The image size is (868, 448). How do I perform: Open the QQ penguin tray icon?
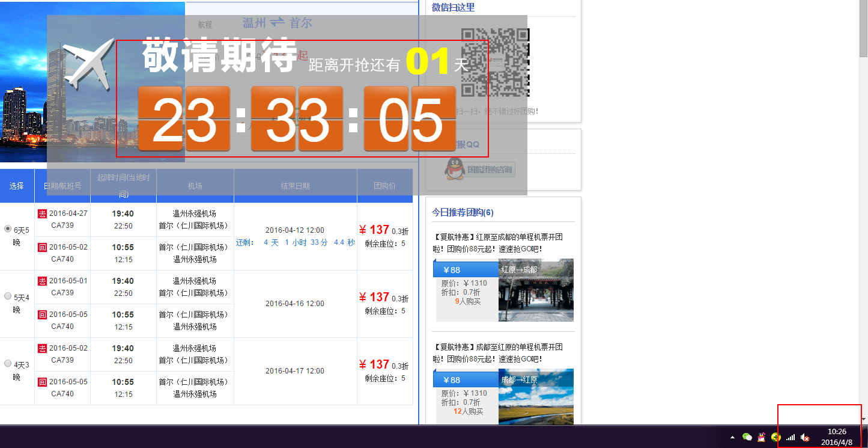click(762, 437)
